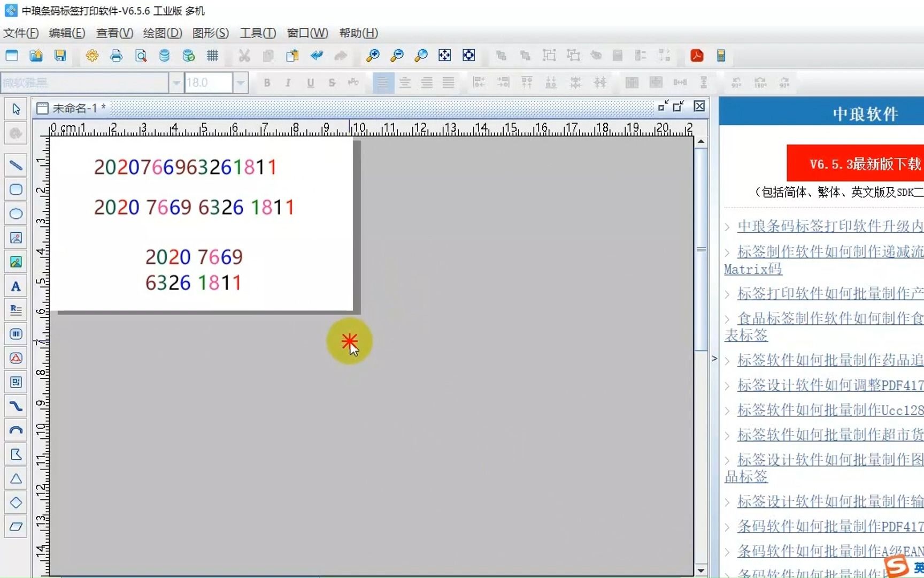Open the 查看(V) menu
This screenshot has height=578, width=924.
click(x=114, y=33)
